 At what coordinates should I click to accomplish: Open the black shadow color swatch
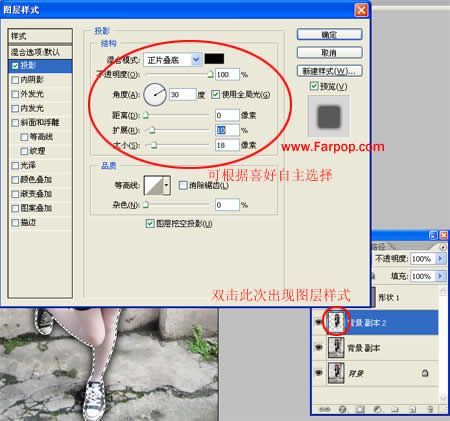214,59
